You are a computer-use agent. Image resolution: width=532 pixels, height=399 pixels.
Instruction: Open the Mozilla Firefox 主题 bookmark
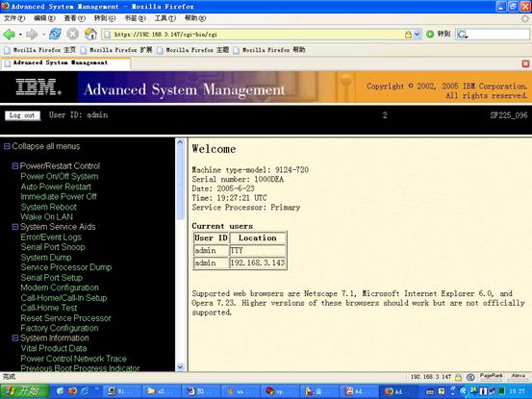click(x=192, y=50)
